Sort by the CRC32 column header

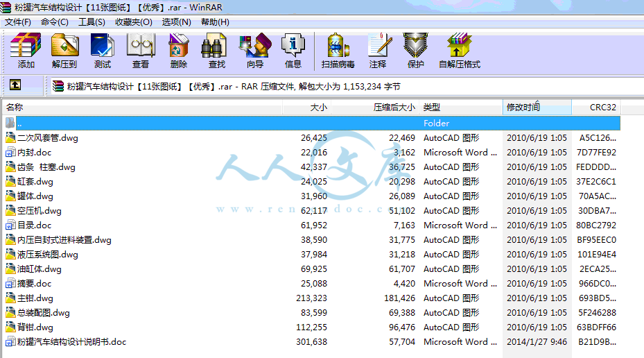coord(596,108)
